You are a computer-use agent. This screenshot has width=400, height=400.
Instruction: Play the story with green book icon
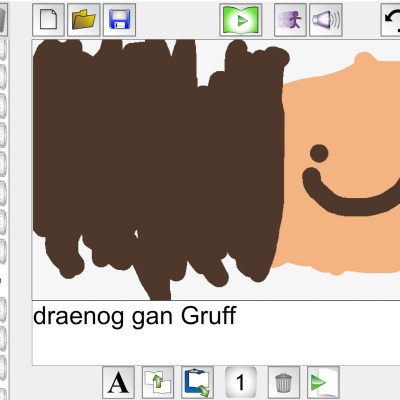pos(241,20)
